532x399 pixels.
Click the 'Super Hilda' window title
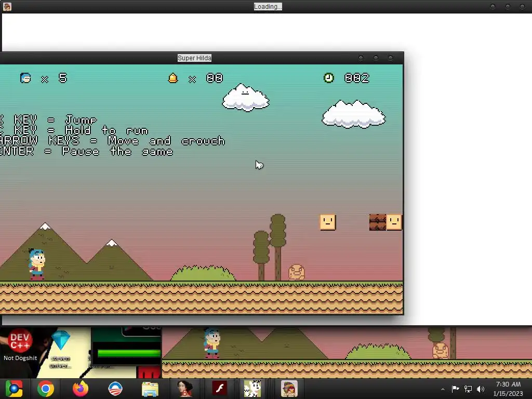click(x=194, y=58)
